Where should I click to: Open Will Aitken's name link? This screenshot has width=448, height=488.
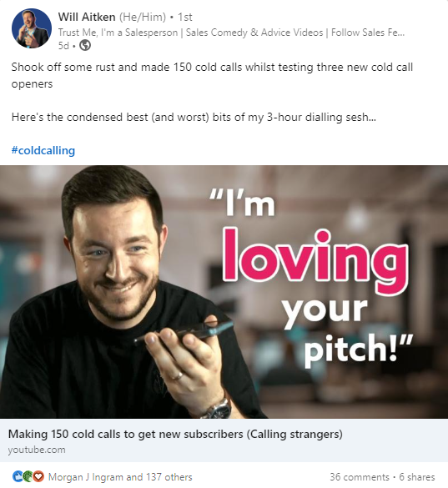pyautogui.click(x=87, y=17)
